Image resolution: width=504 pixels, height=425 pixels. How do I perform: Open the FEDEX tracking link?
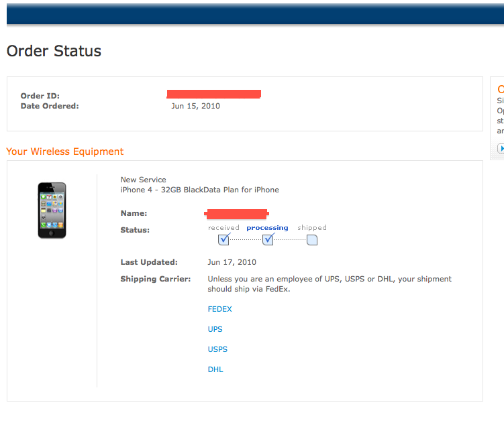[x=219, y=309]
